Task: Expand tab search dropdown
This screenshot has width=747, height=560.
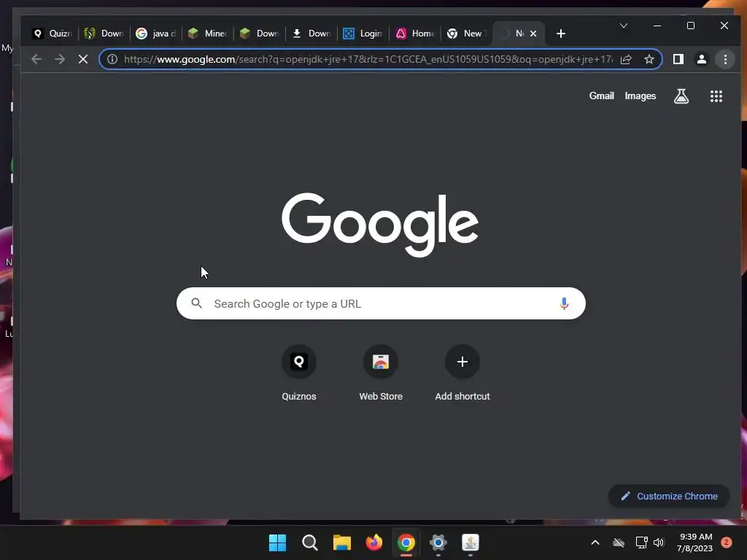Action: coord(623,26)
